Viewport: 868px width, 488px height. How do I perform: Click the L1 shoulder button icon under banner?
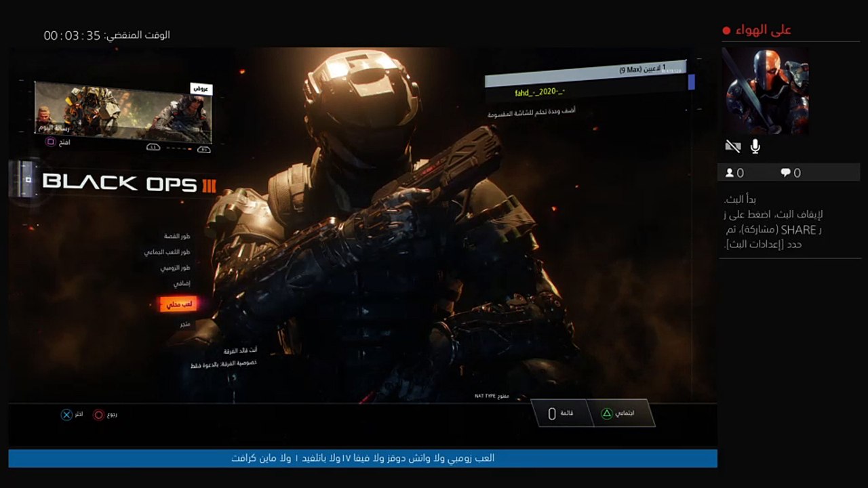153,147
